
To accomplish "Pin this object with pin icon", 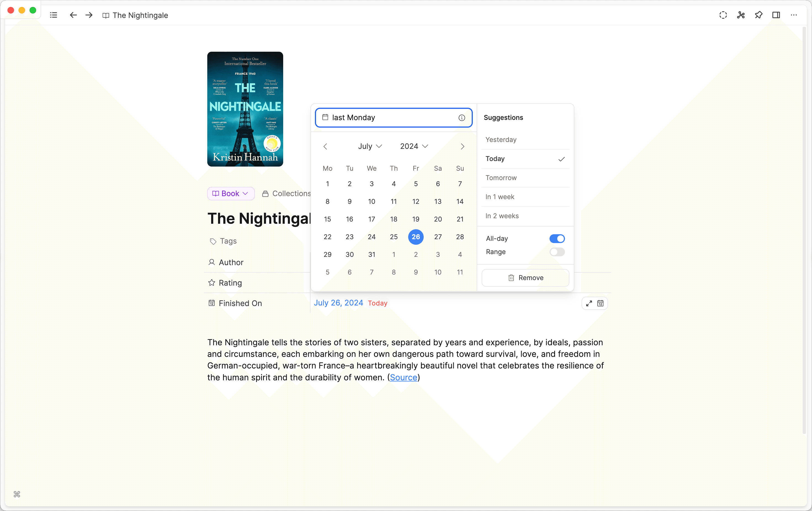I will pyautogui.click(x=758, y=15).
